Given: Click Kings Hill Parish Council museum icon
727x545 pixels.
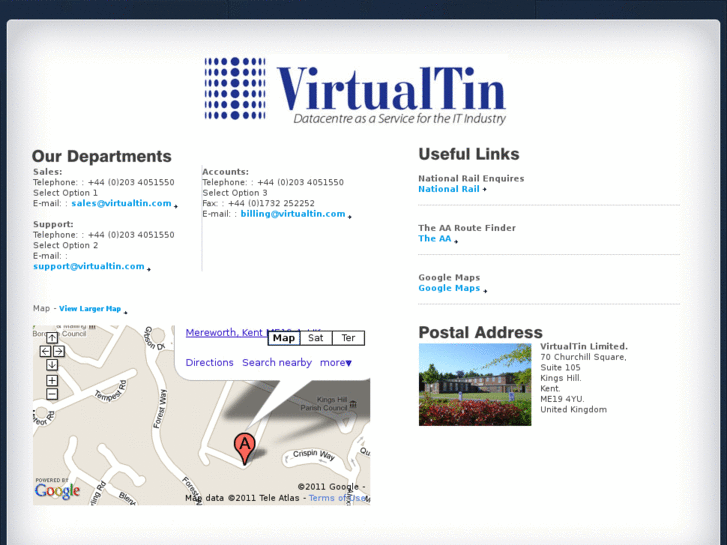Looking at the screenshot, I should click(353, 404).
